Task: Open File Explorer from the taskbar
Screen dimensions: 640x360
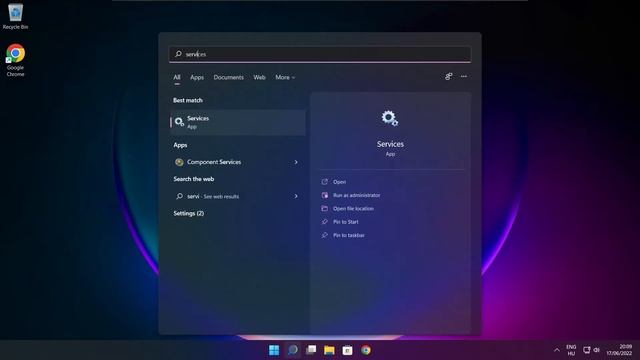Action: pyautogui.click(x=329, y=350)
